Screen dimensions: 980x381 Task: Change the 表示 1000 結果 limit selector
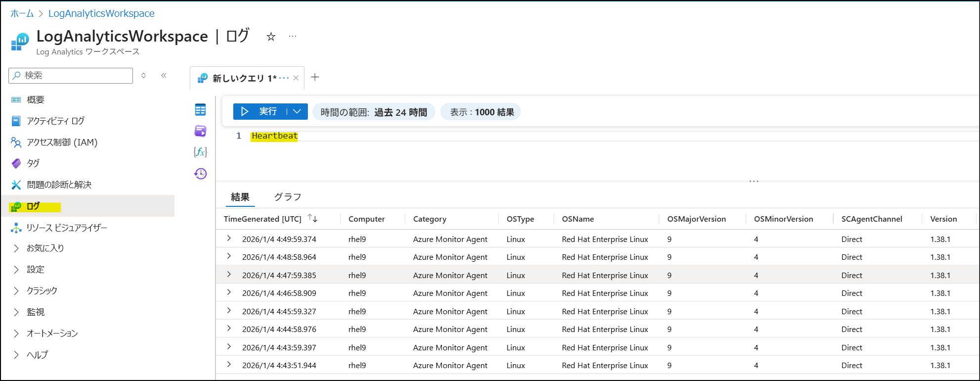(x=481, y=112)
